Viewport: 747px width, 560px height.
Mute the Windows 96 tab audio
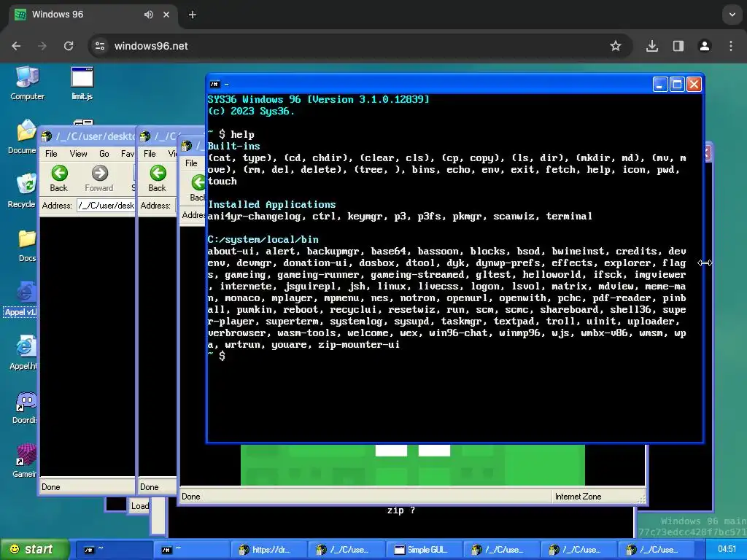(149, 15)
